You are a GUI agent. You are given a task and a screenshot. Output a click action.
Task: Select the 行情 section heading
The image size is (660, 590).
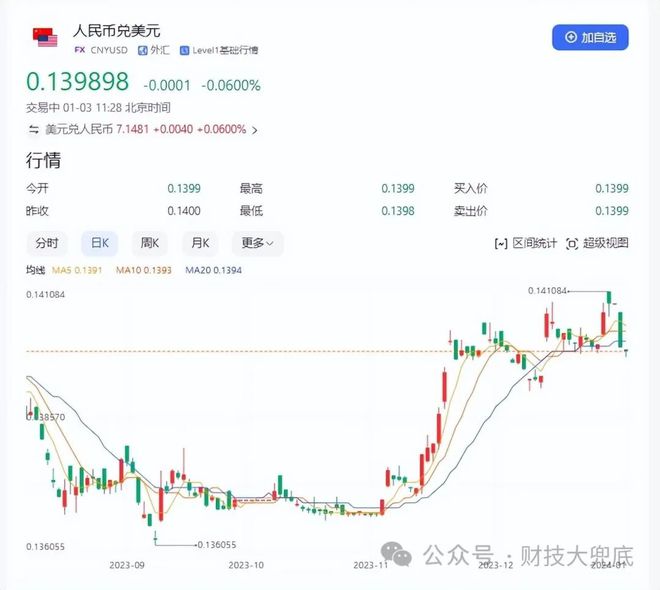point(43,160)
